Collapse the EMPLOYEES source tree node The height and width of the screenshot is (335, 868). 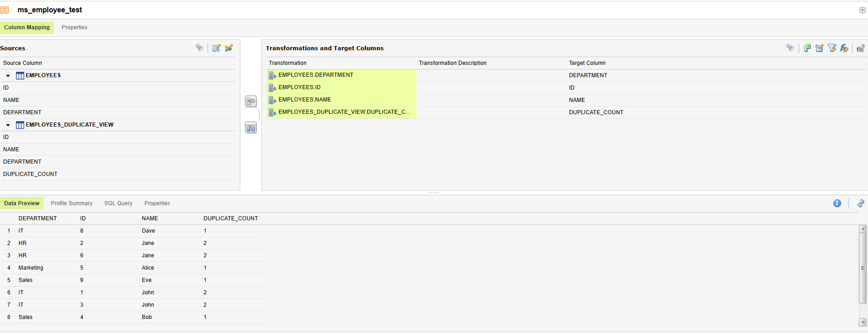click(x=8, y=76)
